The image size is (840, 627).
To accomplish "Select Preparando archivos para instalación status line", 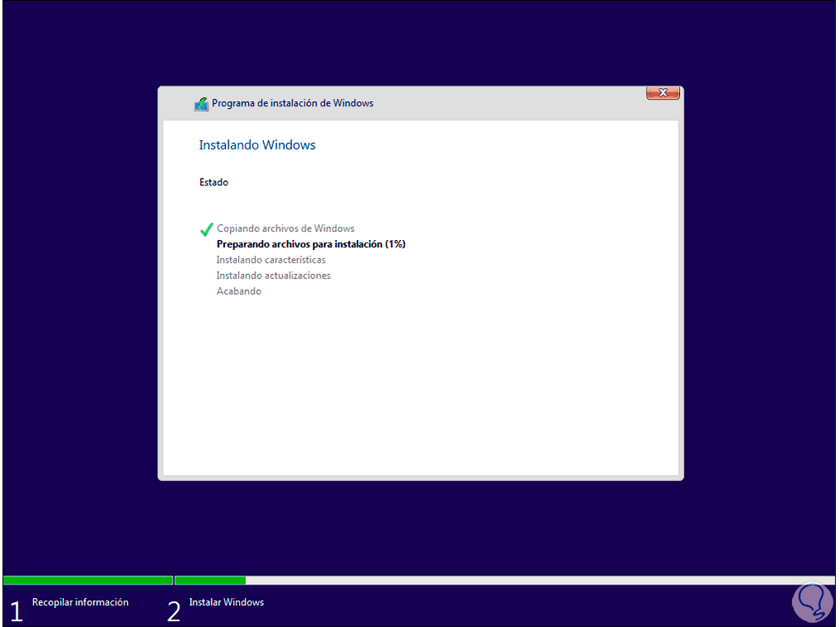I will click(x=310, y=243).
